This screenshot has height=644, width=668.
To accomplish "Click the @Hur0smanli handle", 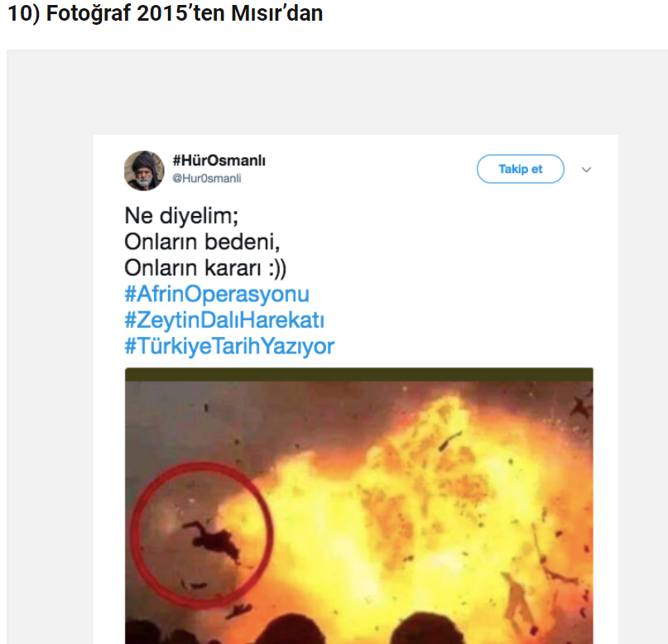I will pos(206,178).
